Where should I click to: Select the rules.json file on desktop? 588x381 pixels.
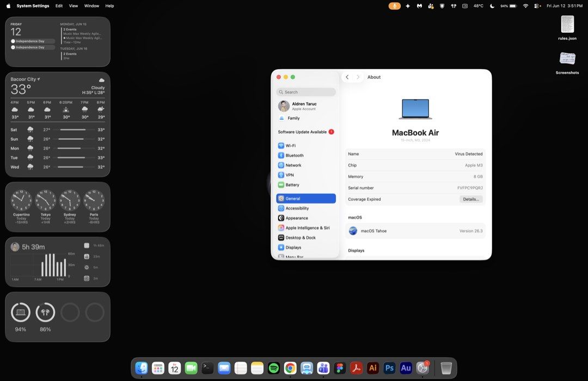pos(567,28)
